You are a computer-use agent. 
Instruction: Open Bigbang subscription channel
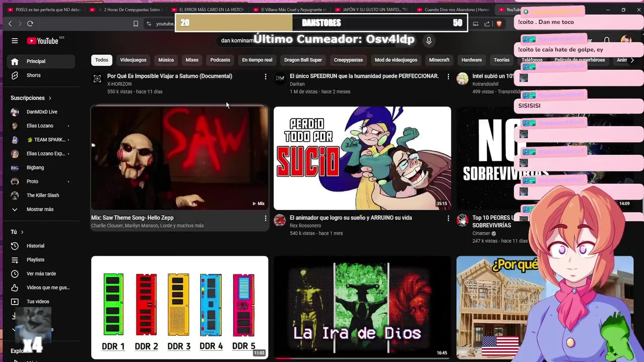[41, 167]
